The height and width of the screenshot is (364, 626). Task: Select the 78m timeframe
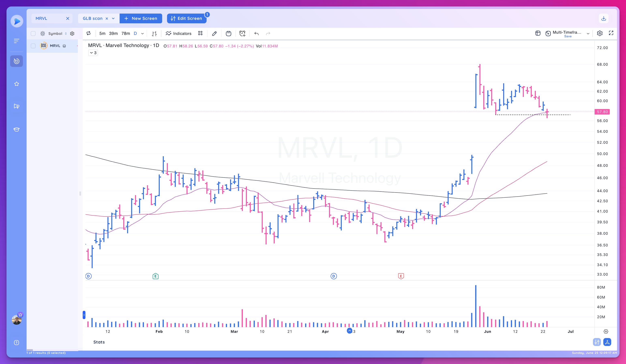(126, 33)
